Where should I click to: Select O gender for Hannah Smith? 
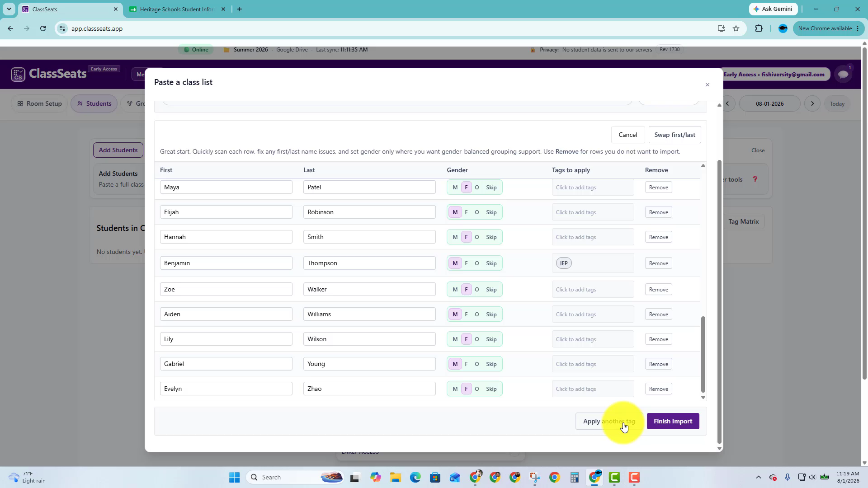476,237
